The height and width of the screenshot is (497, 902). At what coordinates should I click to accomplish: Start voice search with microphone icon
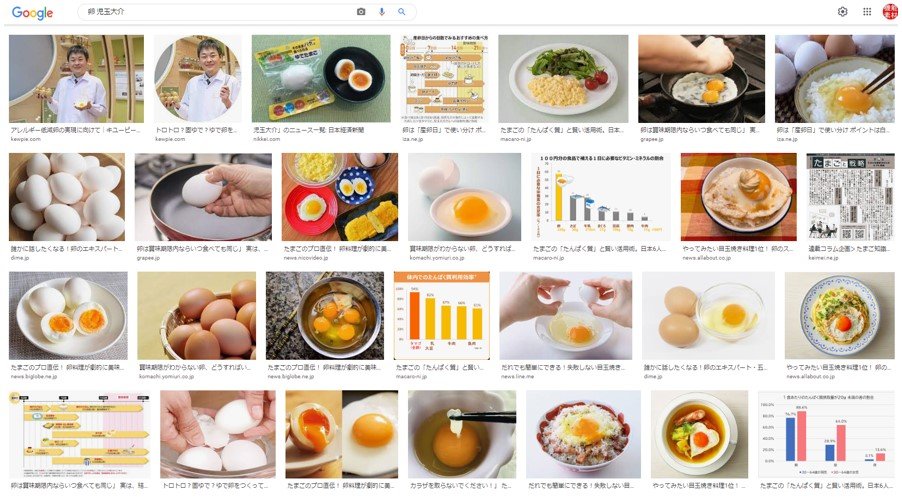[x=381, y=12]
